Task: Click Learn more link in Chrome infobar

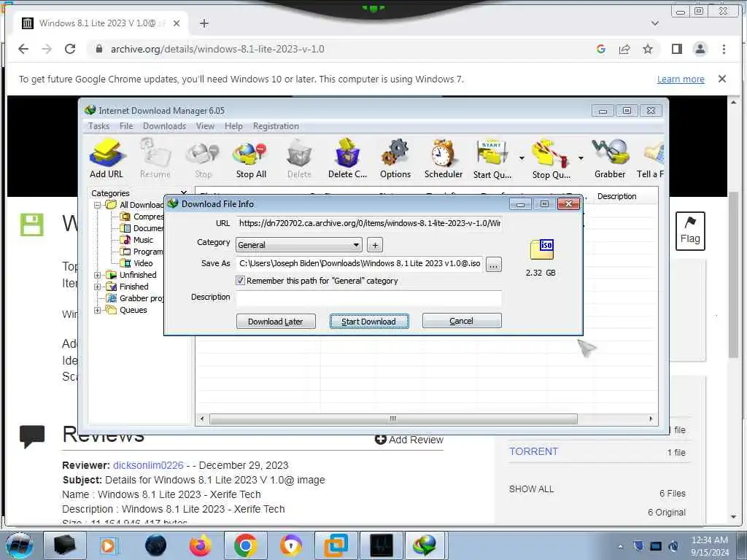Action: coord(681,79)
